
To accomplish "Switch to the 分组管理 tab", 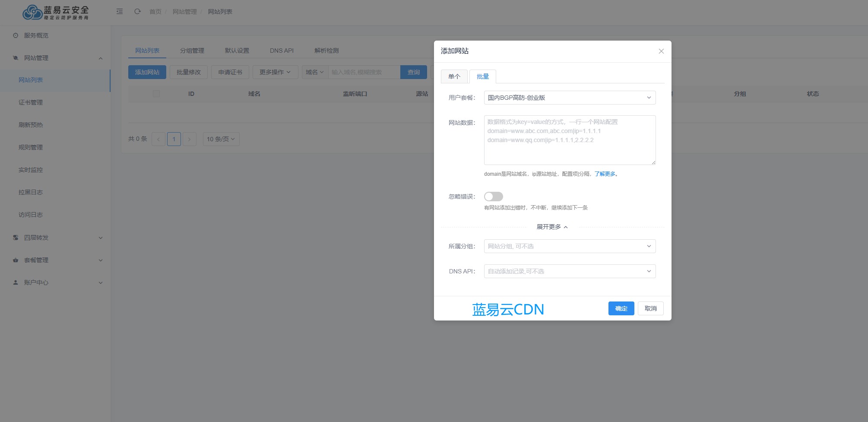I will click(x=192, y=51).
